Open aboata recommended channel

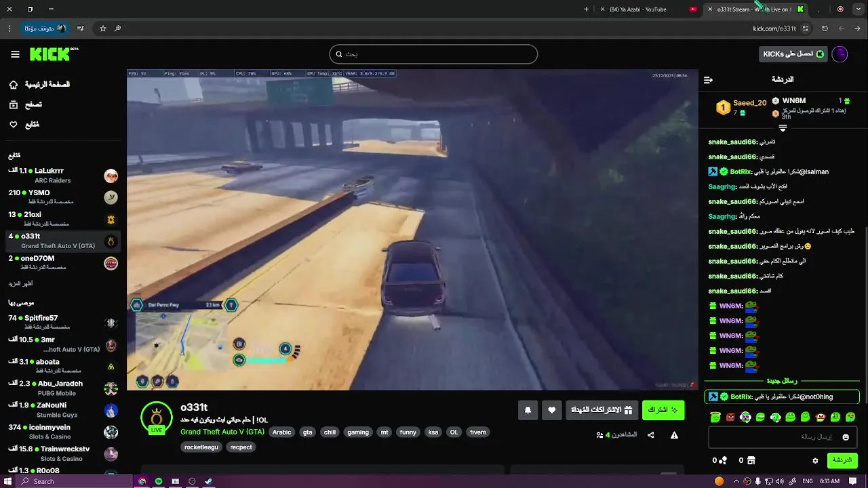click(x=62, y=366)
